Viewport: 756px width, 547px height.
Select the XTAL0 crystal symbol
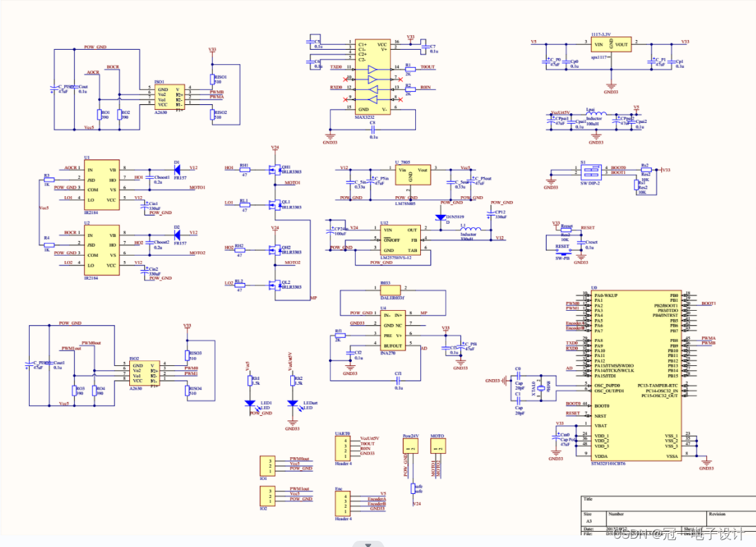pos(541,388)
